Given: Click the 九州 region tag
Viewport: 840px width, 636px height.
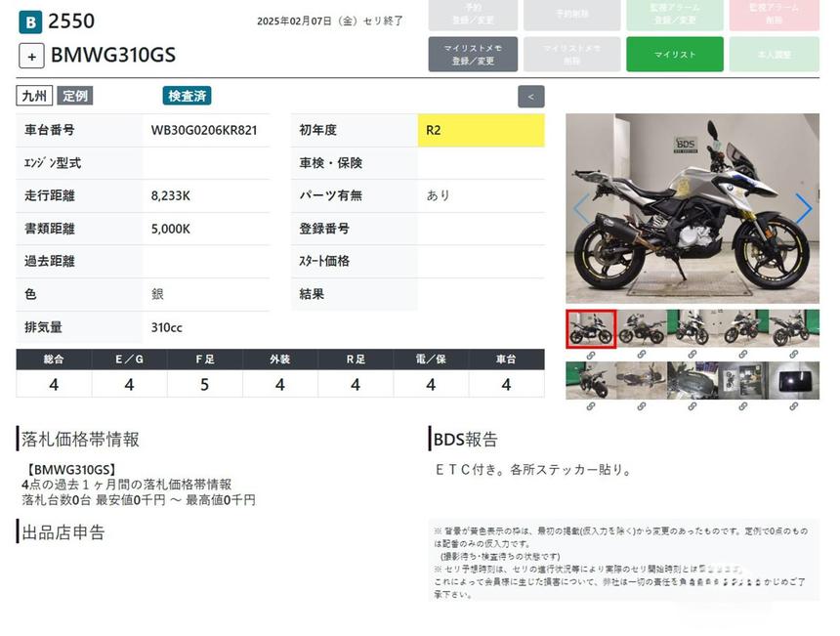Looking at the screenshot, I should tap(34, 96).
